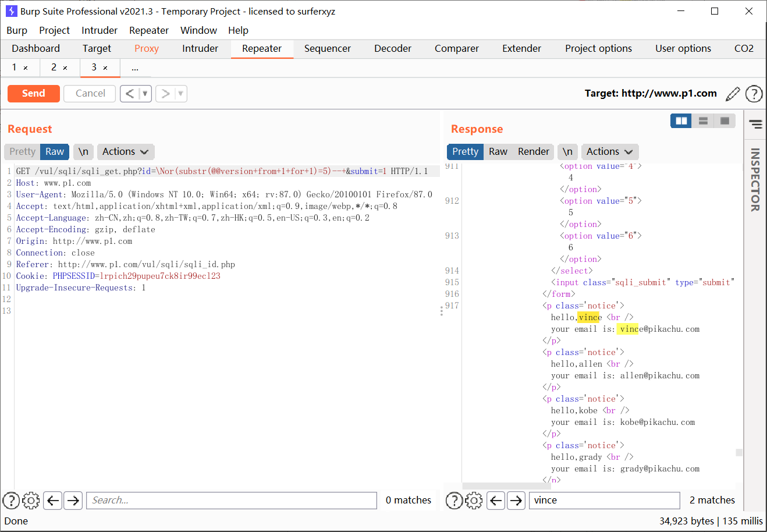Screen dimensions: 767x532
Task: Click response vertical scrollbar thumb
Action: point(739,453)
